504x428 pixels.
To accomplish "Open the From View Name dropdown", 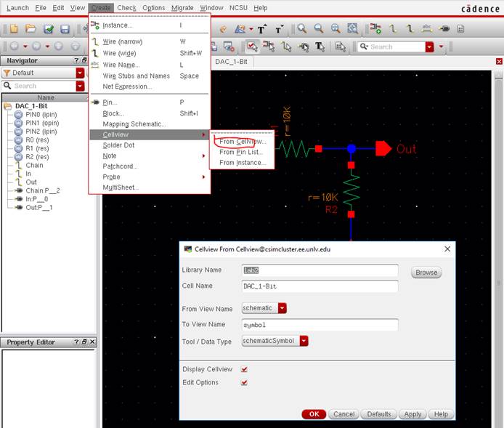I will pos(282,308).
